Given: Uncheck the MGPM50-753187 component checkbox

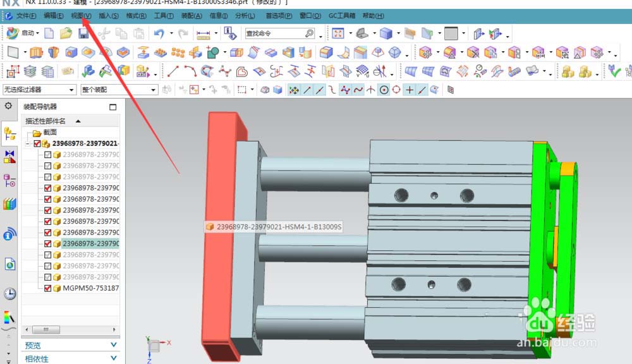Looking at the screenshot, I should [47, 288].
